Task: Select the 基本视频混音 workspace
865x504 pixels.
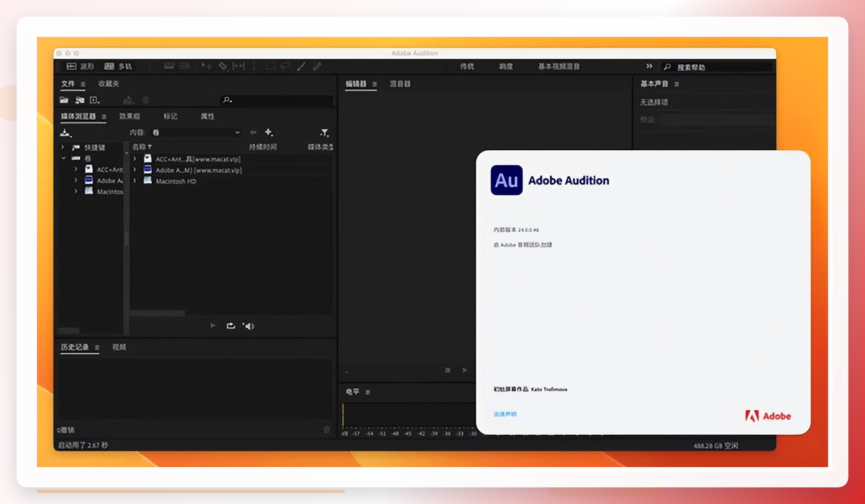Action: (x=559, y=66)
